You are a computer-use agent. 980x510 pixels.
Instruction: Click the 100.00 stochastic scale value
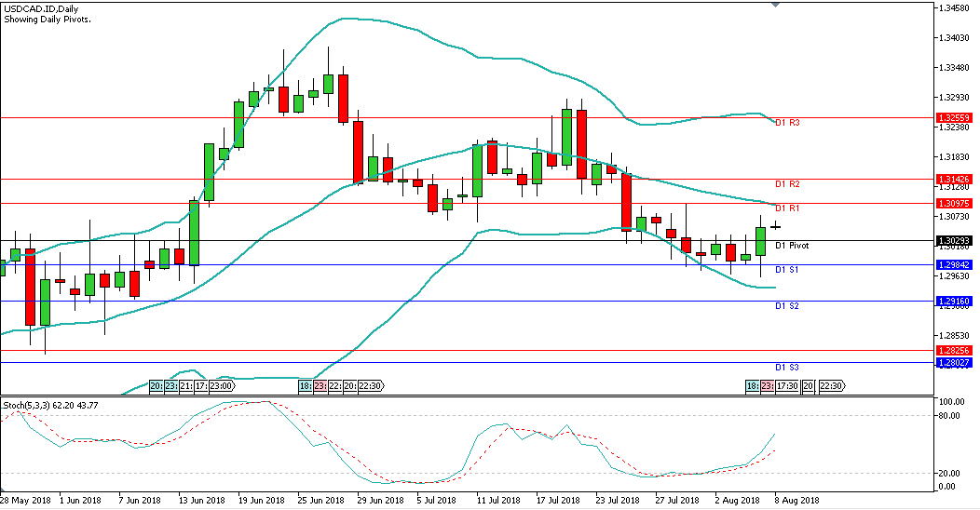pos(952,401)
